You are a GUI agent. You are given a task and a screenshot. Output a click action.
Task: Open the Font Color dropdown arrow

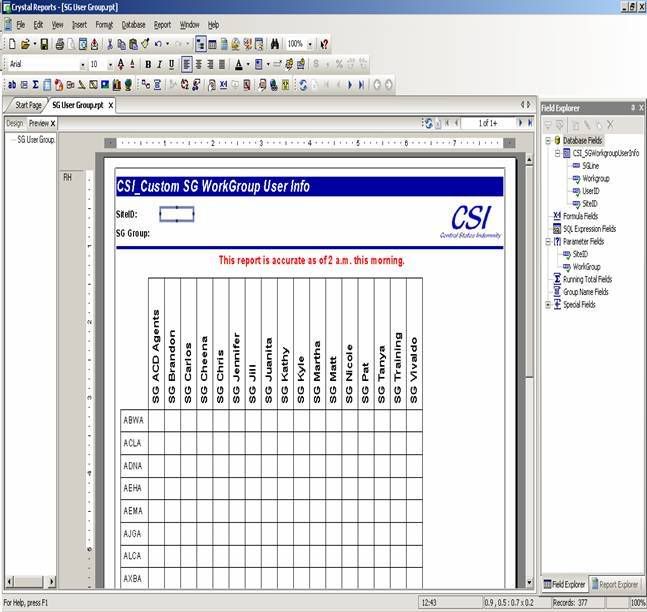[248, 64]
